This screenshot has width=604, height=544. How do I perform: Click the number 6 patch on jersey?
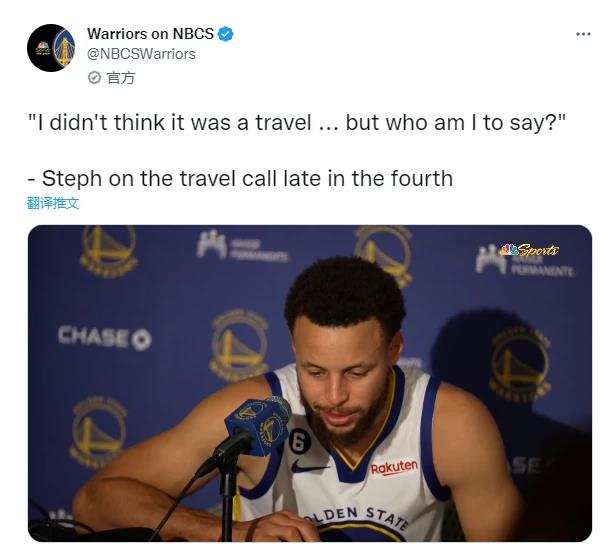pos(299,442)
